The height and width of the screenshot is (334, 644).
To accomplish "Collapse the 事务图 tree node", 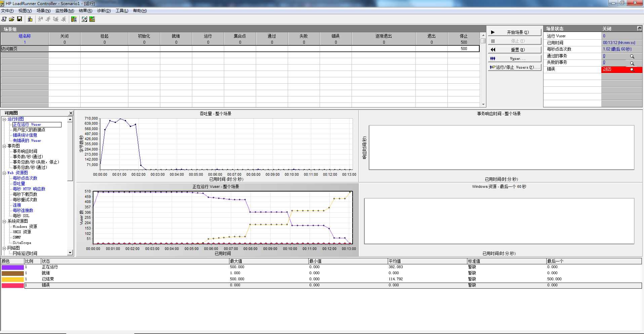I will pyautogui.click(x=4, y=146).
